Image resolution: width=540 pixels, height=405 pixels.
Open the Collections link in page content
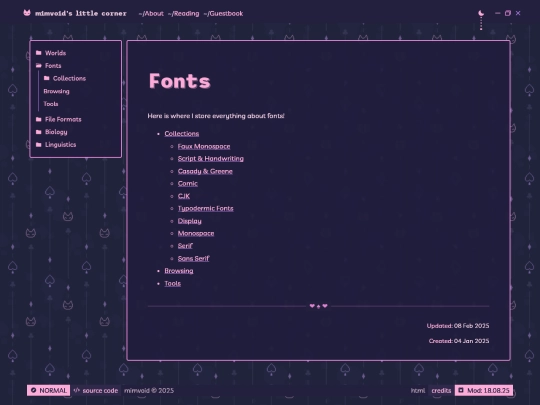pos(181,134)
